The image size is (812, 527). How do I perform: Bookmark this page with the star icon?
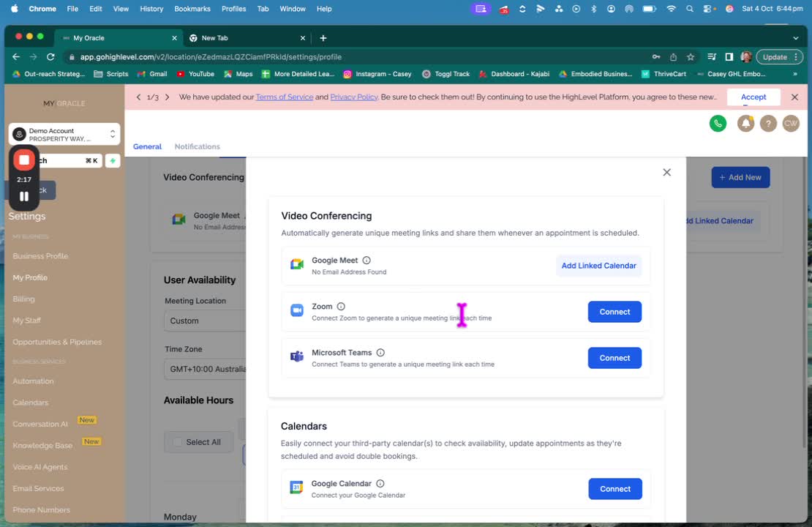click(x=691, y=57)
